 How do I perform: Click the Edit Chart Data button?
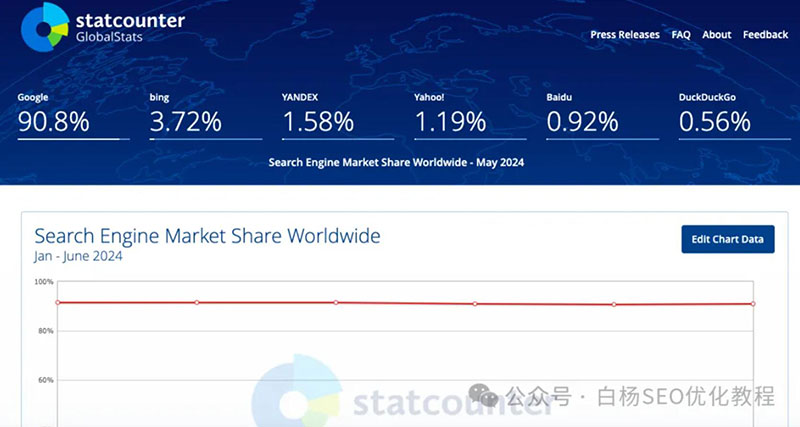(x=728, y=239)
